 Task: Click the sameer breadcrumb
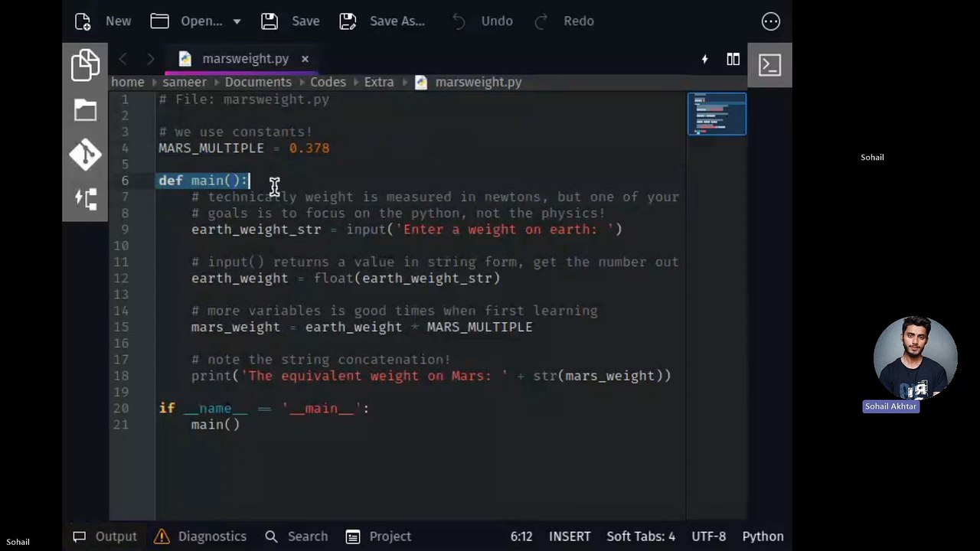click(x=185, y=82)
